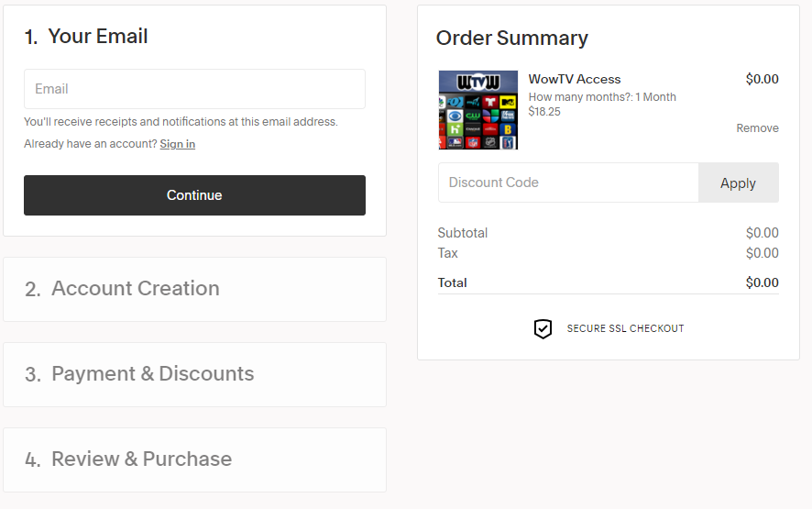
Task: Click the WowTV Access product title
Action: point(575,80)
